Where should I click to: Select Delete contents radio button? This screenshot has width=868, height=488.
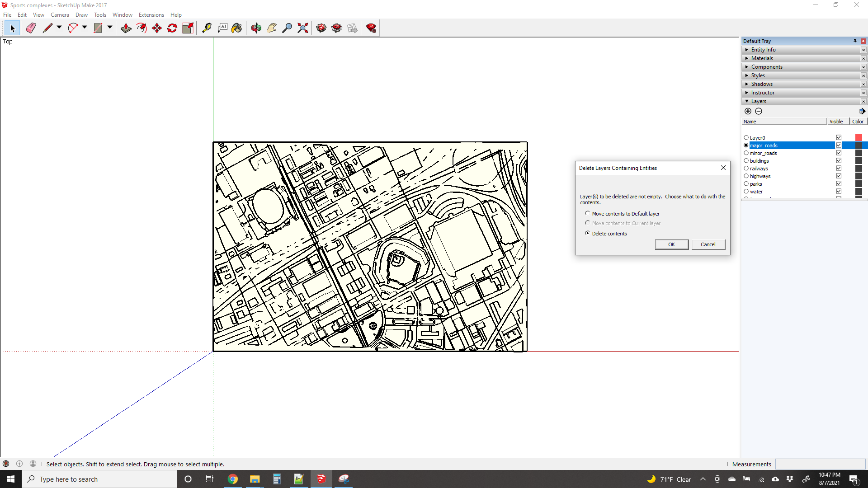[x=588, y=233]
